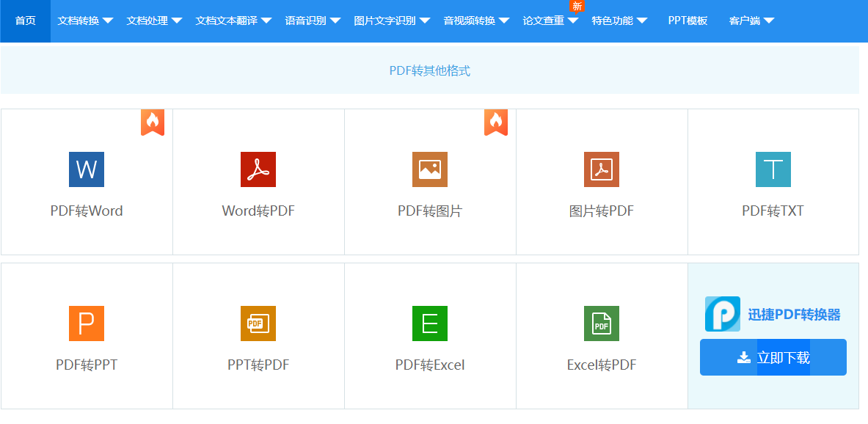868x424 pixels.
Task: Expand the 文档转换 dropdown menu
Action: pos(85,21)
